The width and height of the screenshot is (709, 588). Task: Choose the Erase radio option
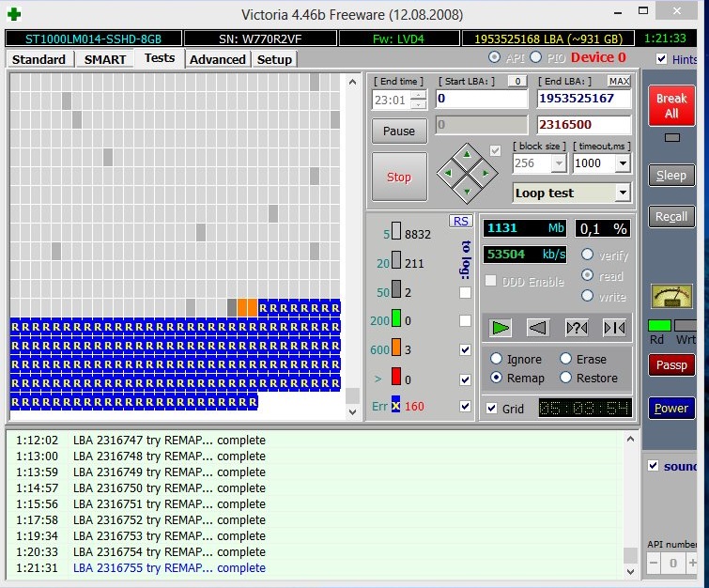pos(565,359)
